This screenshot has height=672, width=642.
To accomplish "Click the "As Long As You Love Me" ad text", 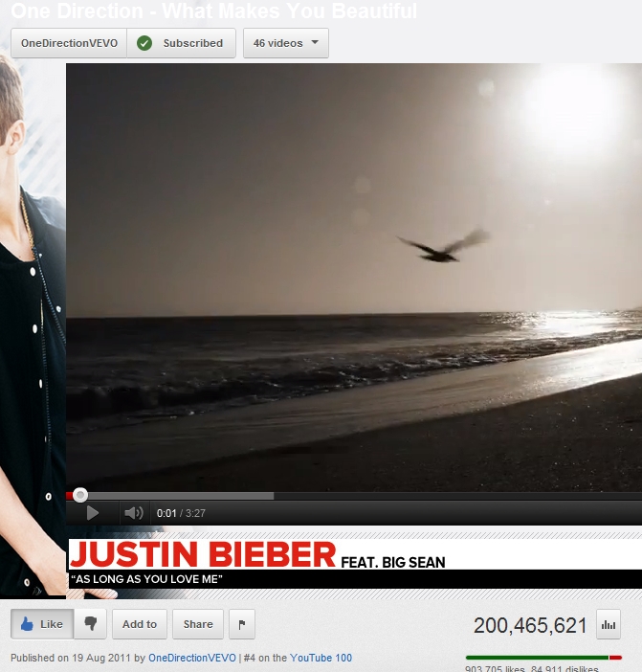I will (147, 579).
